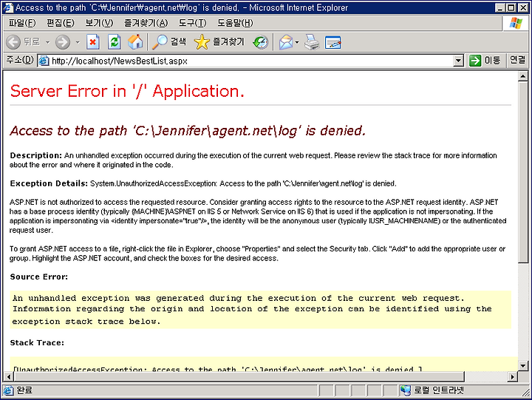Maximize the Internet Explorer window

(511, 8)
